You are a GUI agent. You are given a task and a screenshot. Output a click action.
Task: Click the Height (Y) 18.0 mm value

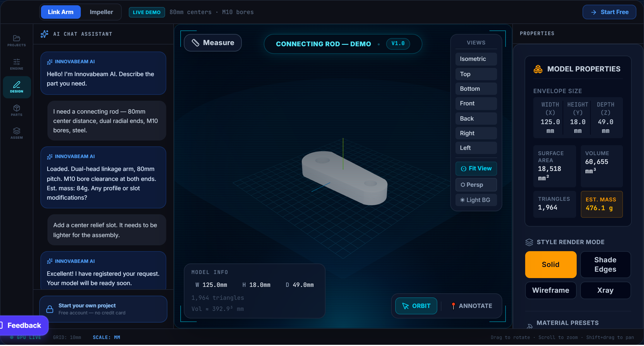point(578,126)
